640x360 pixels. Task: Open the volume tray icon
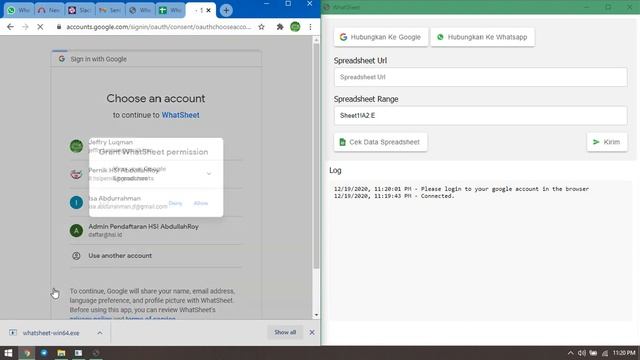point(582,353)
